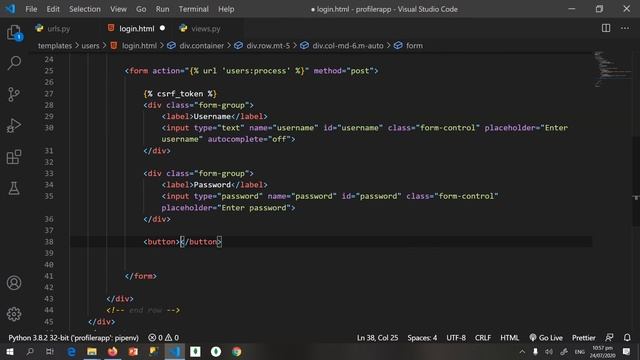Click line number 25 in the gutter
Screen dimensions: 640x360
coord(49,71)
